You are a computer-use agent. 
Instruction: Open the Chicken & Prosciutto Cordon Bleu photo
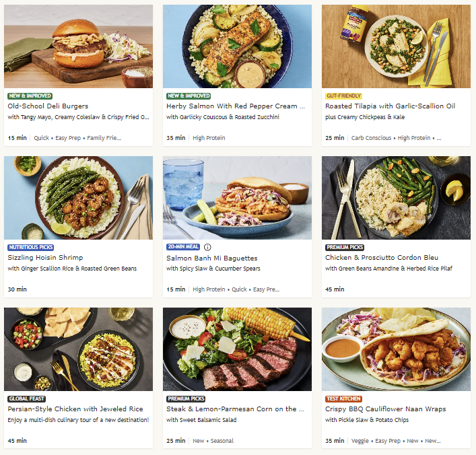point(396,198)
